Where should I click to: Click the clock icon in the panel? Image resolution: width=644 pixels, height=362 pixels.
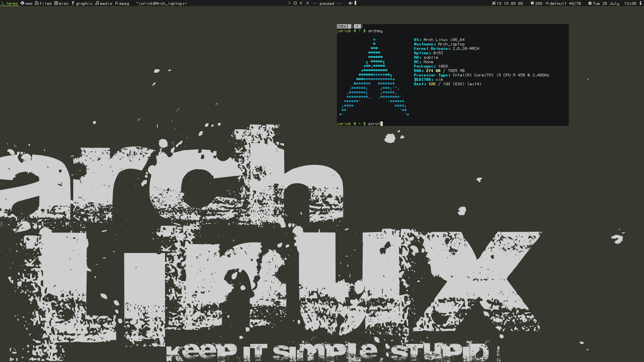pyautogui.click(x=590, y=3)
